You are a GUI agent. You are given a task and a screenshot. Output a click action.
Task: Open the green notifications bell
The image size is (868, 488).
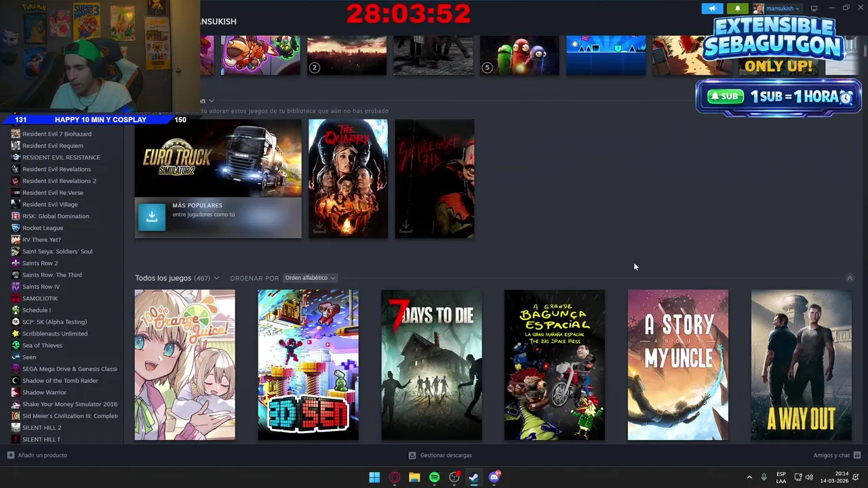coord(738,9)
